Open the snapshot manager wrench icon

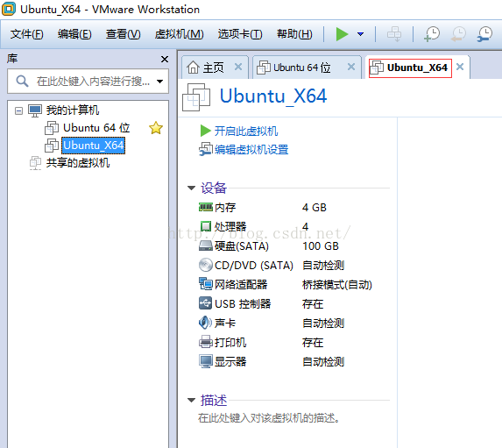(x=484, y=34)
